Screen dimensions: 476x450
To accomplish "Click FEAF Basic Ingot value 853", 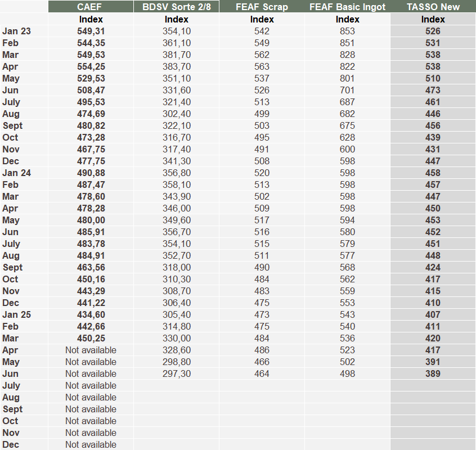I will (x=347, y=31).
